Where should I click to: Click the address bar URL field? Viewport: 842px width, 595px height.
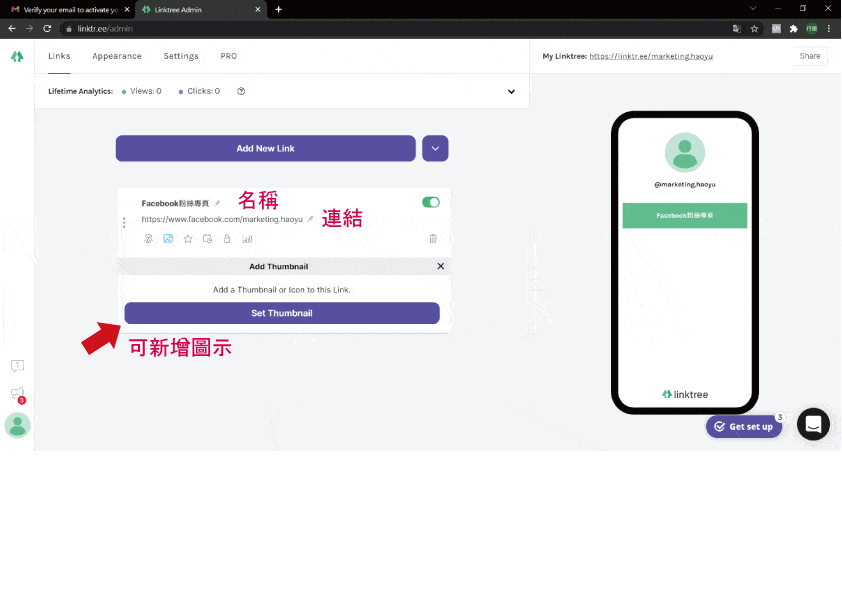pyautogui.click(x=395, y=28)
